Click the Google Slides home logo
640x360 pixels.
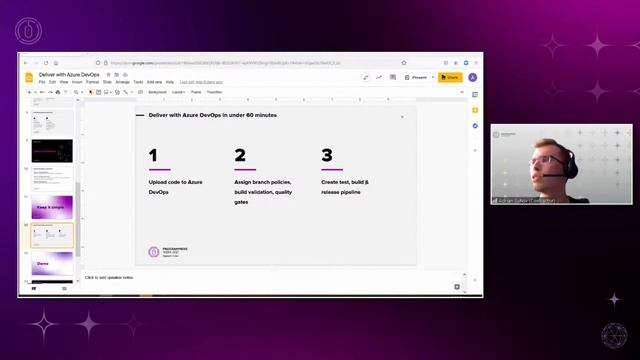coord(29,77)
